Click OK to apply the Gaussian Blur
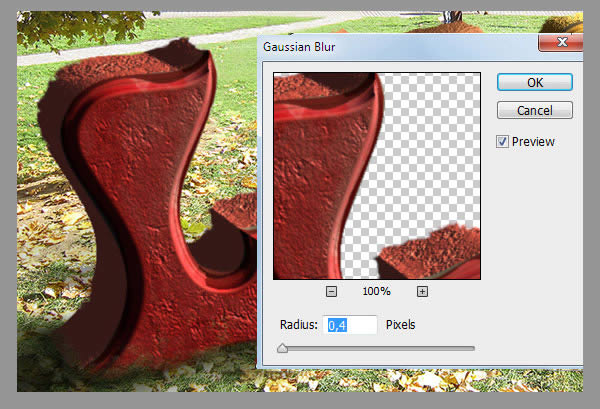This screenshot has height=409, width=600. (x=534, y=82)
